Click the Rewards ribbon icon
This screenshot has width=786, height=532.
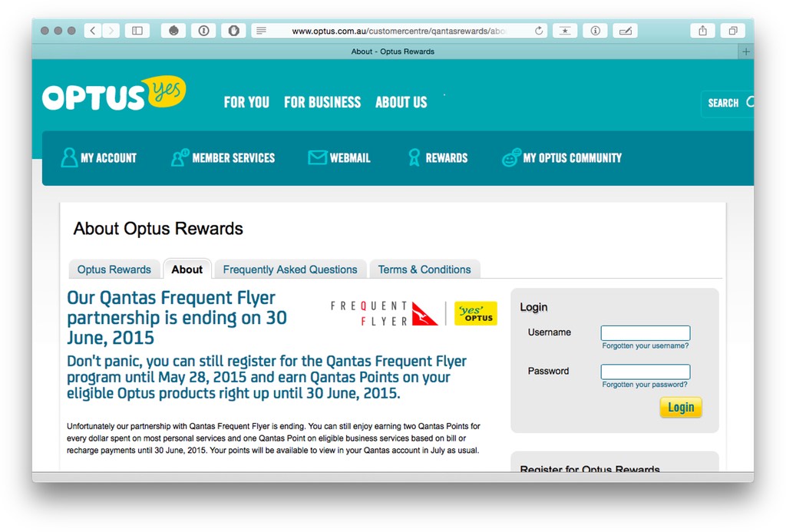pos(414,157)
